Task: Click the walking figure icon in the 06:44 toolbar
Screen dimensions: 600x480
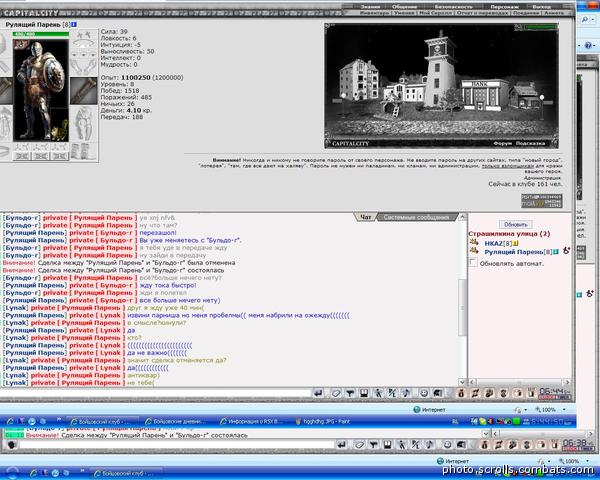Action: (378, 393)
